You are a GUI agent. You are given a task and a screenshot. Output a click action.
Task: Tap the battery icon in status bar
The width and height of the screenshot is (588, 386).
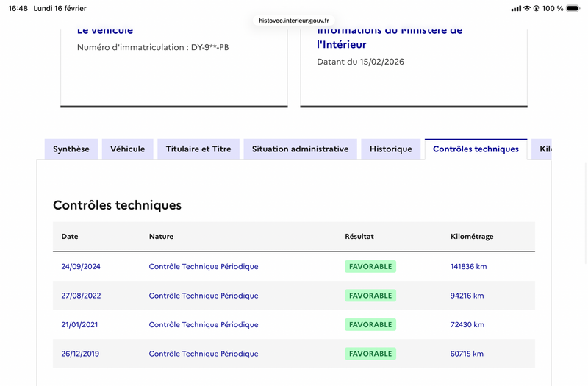573,8
